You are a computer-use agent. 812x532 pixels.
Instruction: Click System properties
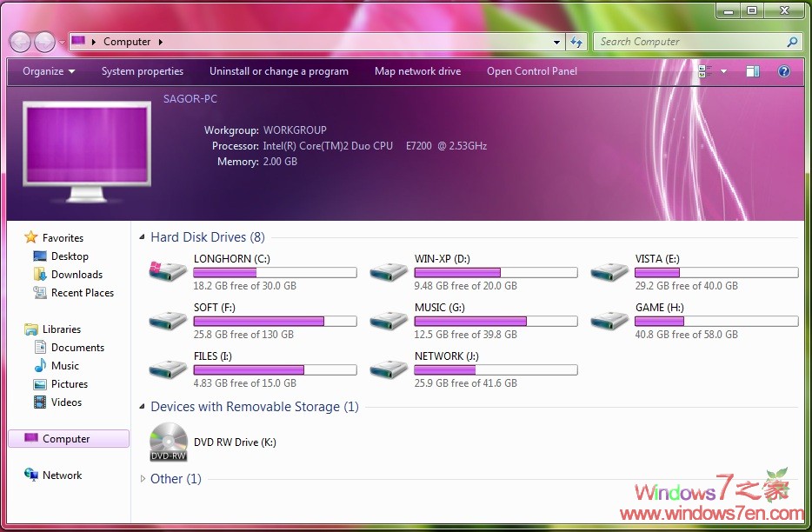pos(143,71)
